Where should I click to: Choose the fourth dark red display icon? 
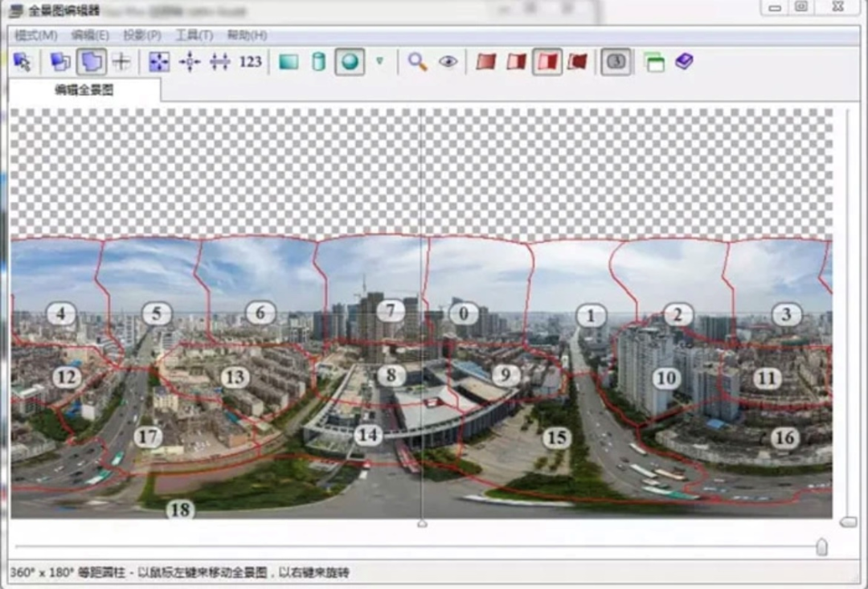577,61
